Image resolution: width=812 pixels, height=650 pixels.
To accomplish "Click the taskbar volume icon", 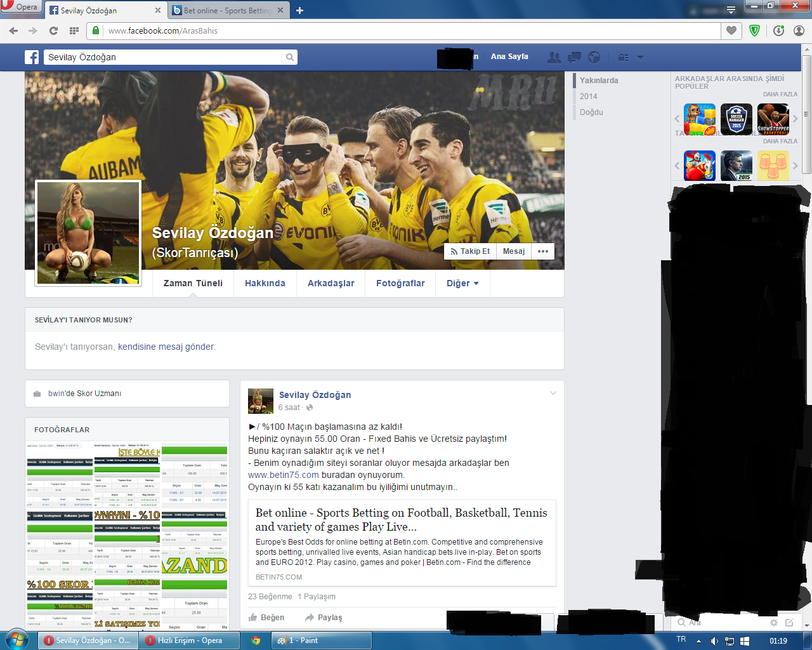I will coord(714,641).
